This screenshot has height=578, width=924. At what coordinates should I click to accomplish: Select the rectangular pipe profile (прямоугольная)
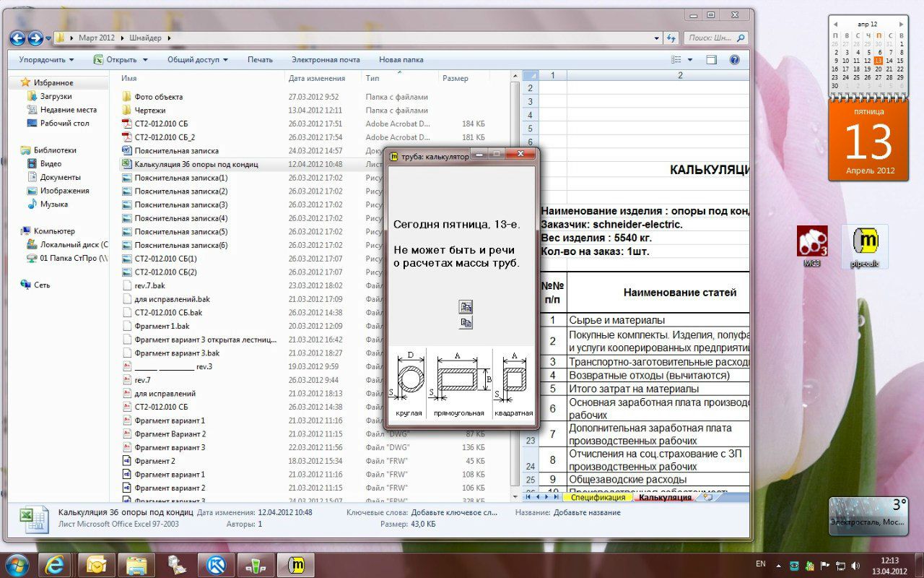tap(458, 384)
